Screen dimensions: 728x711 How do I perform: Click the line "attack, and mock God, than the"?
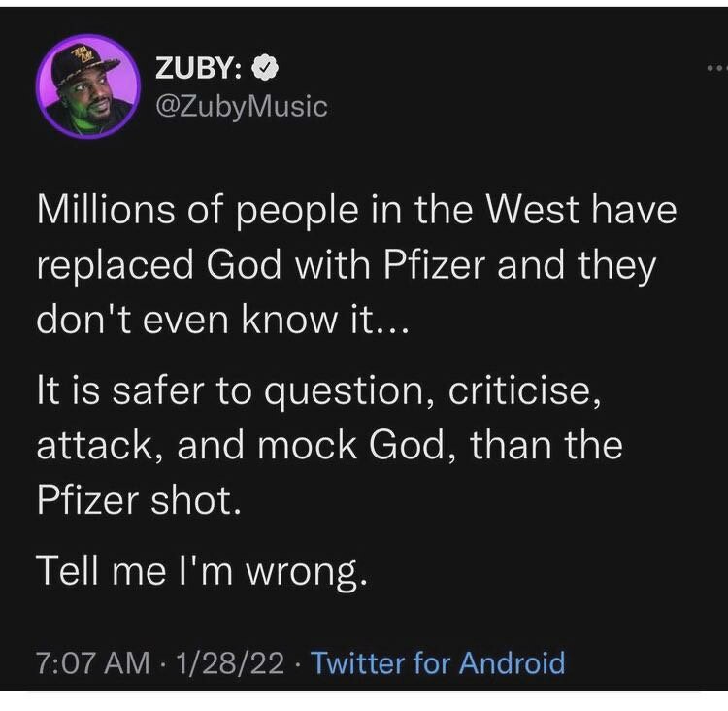coord(329,445)
